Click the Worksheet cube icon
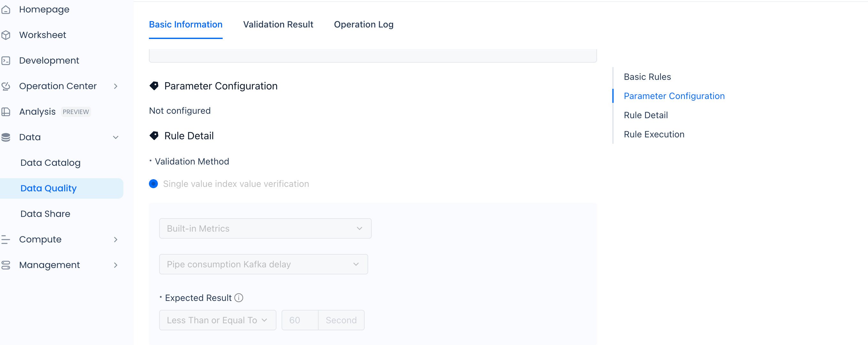 (6, 35)
